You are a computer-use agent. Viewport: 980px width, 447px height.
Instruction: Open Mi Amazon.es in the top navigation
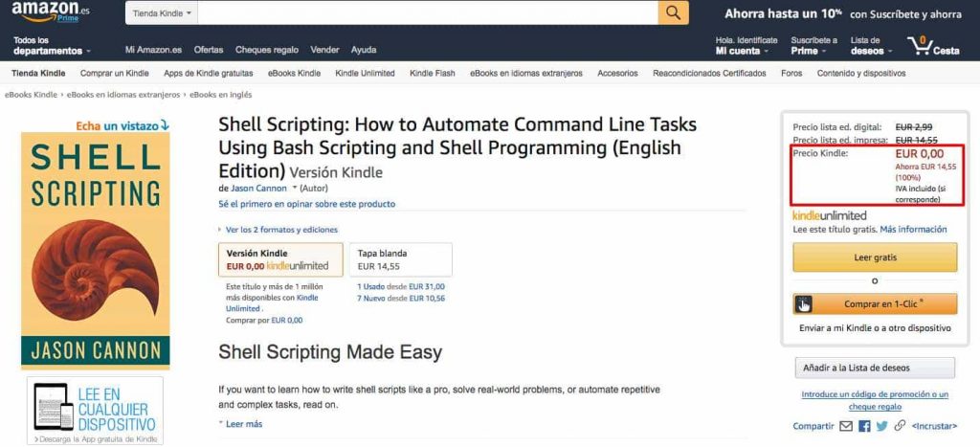(153, 50)
